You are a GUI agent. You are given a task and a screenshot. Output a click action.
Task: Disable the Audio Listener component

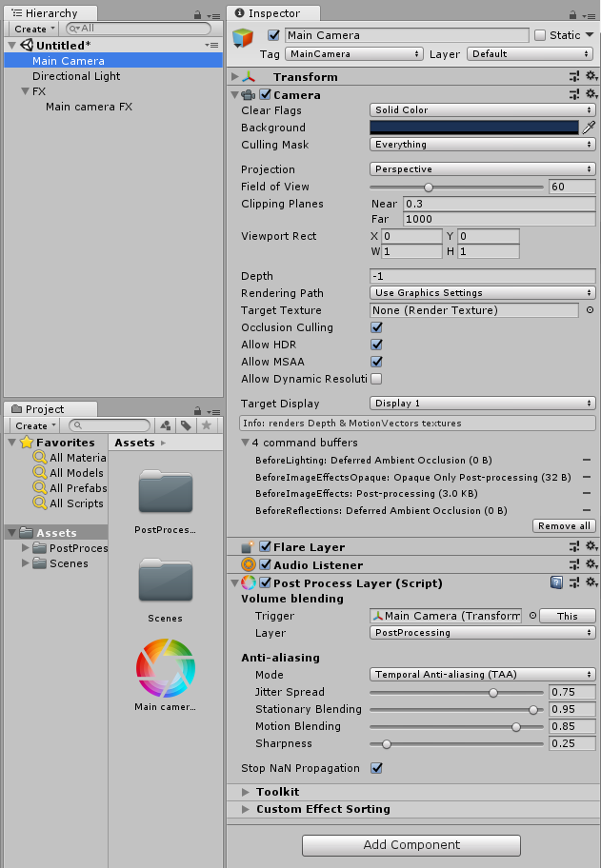click(266, 564)
